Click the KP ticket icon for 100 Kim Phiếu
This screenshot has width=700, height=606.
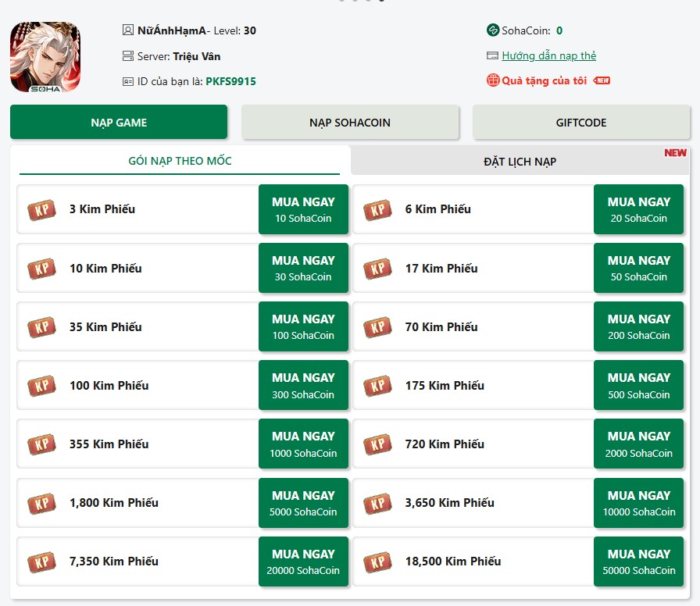(41, 386)
